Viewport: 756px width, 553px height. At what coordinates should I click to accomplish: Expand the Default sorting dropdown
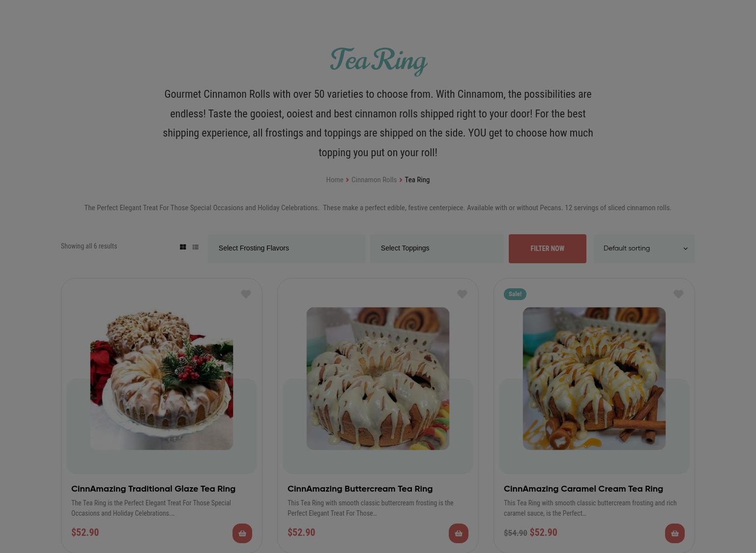coord(644,249)
